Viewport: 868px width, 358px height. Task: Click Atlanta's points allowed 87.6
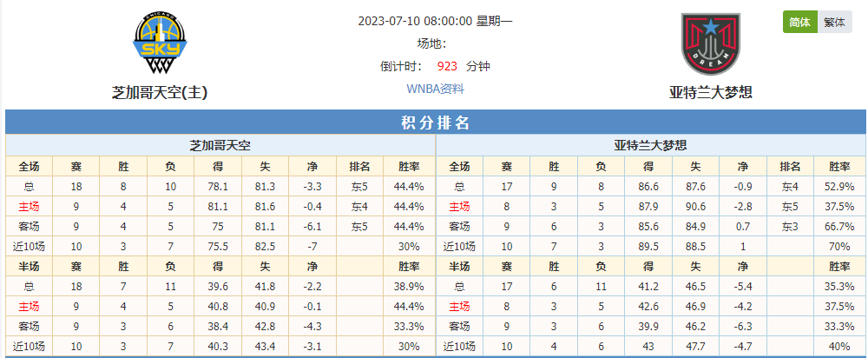click(695, 187)
